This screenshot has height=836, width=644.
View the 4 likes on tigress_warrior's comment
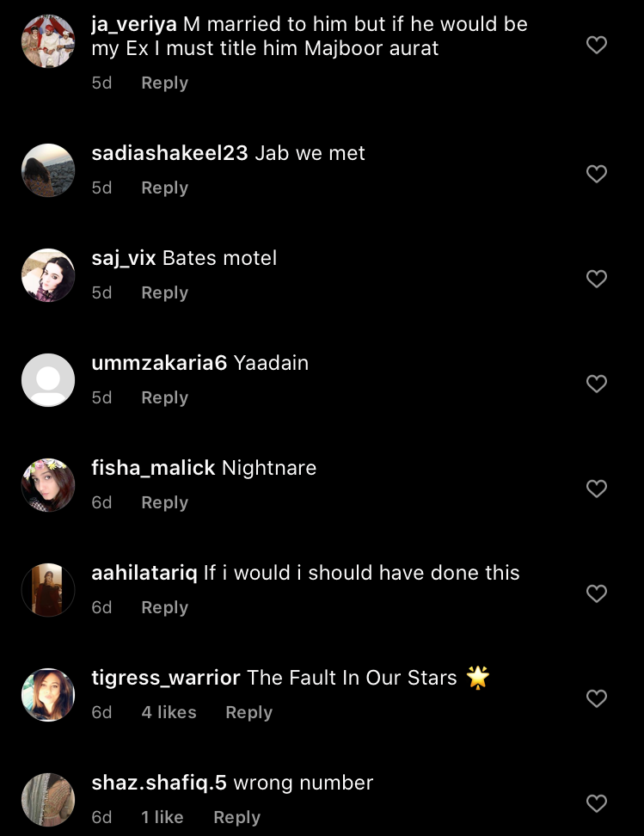tap(169, 713)
